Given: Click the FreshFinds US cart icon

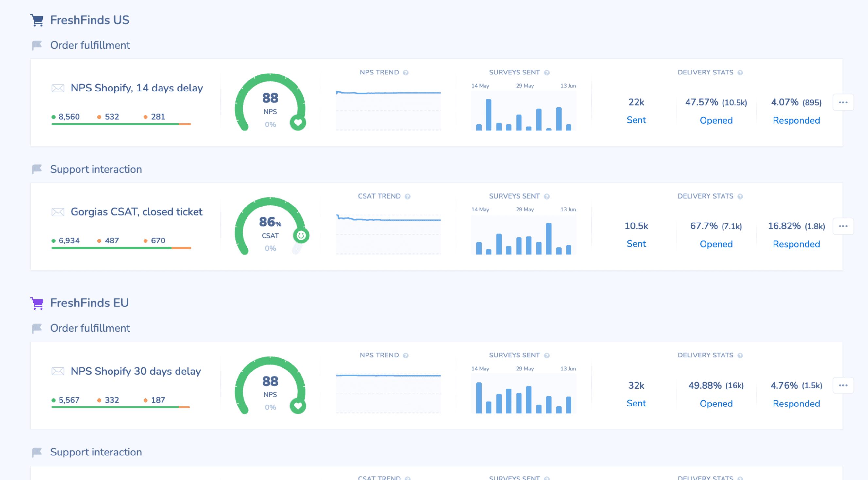Looking at the screenshot, I should 37,20.
